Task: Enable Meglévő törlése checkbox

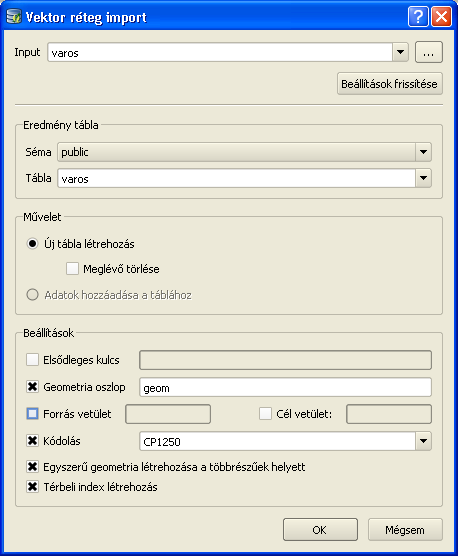Action: (x=72, y=268)
